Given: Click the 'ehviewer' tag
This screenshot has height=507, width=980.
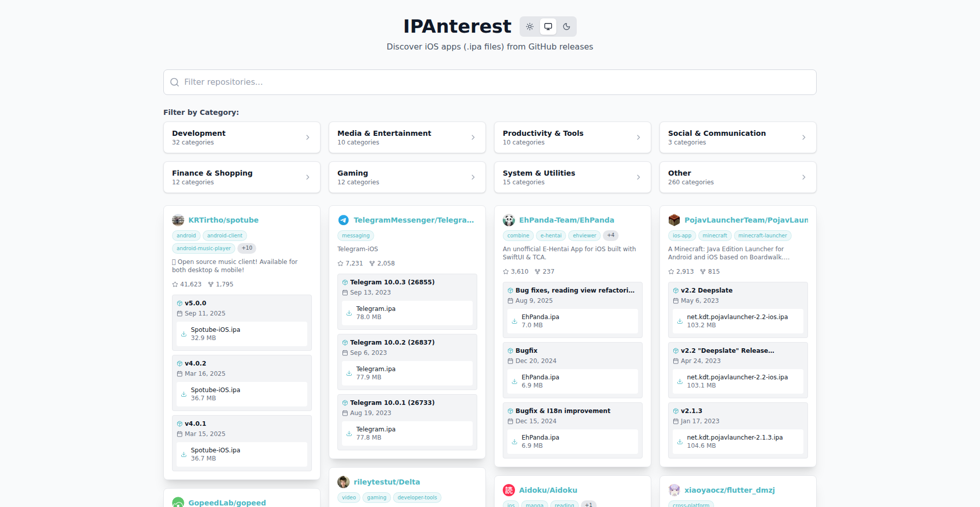Looking at the screenshot, I should point(584,235).
